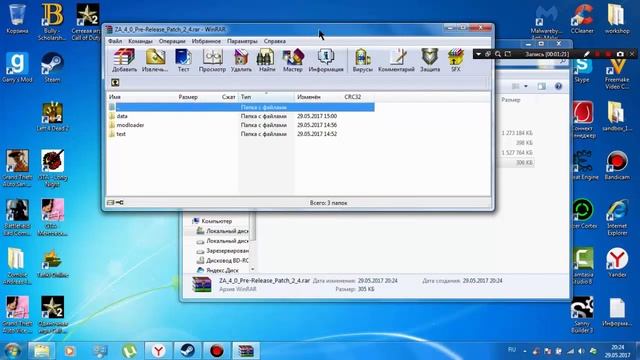Click the Bandicam screenshot camera icon
Viewport: 640px width, 360px height.
point(620,54)
